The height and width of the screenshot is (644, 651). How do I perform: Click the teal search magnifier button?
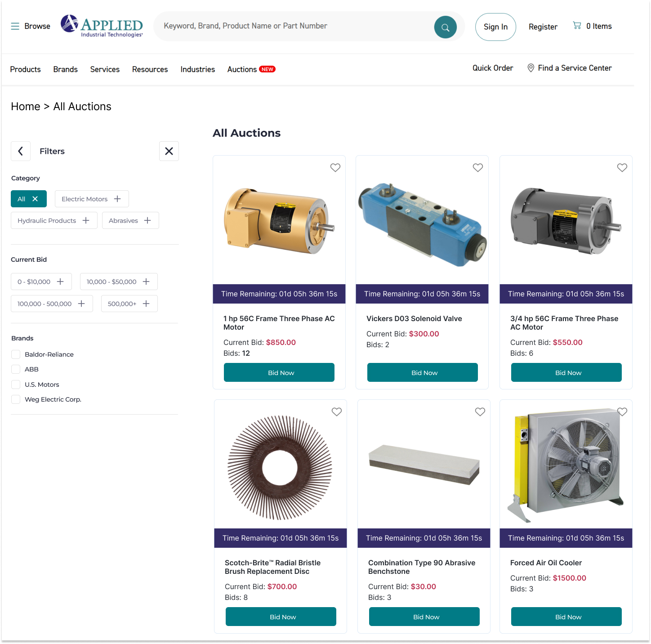(445, 27)
